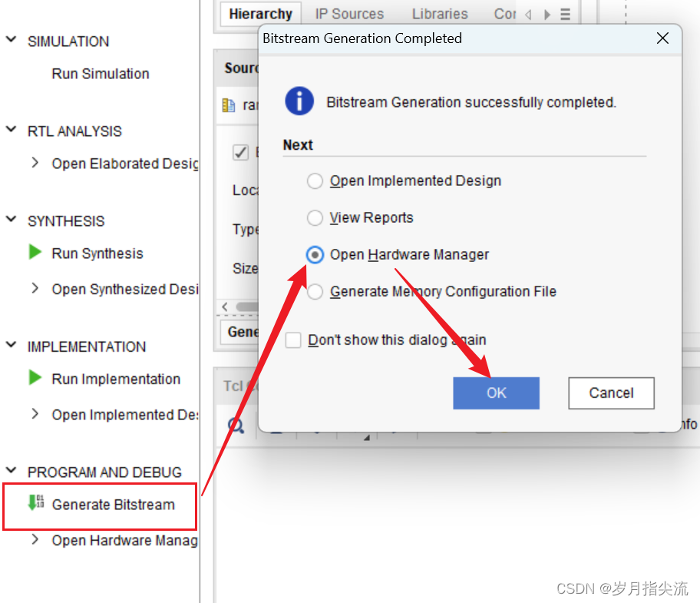Switch to the IP Sources tab
Viewport: 700px width, 603px height.
[x=349, y=14]
